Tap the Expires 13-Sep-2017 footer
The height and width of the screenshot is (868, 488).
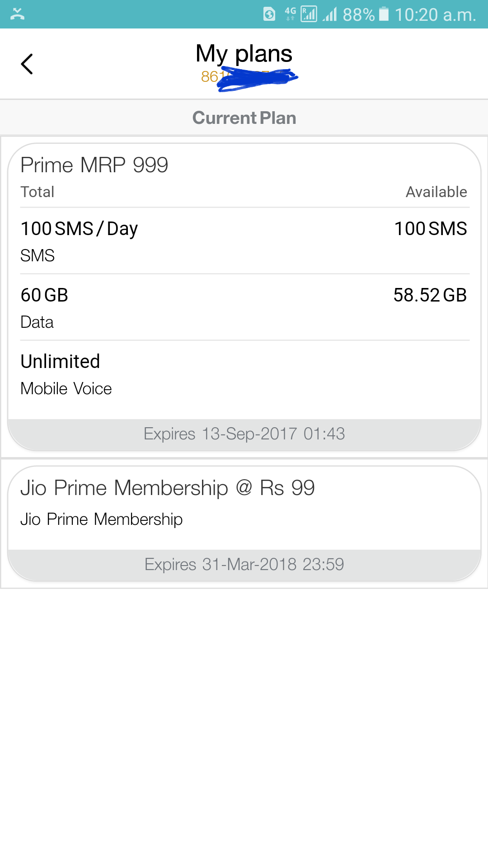tap(244, 434)
